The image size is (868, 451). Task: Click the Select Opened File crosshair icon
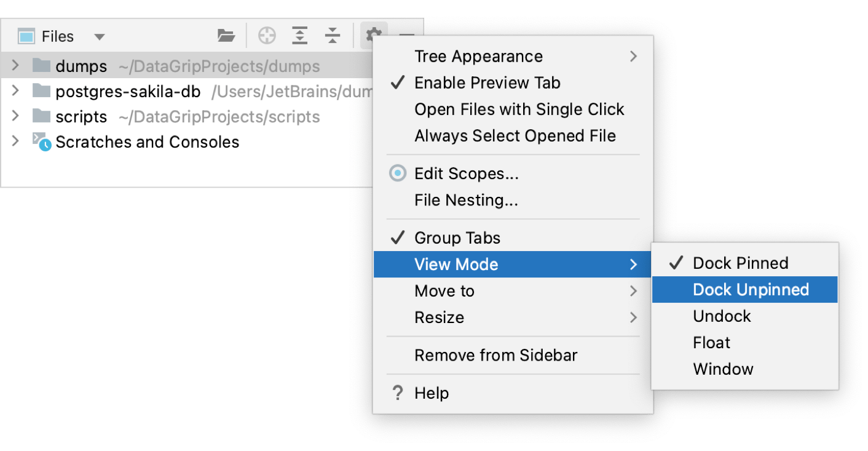tap(267, 35)
